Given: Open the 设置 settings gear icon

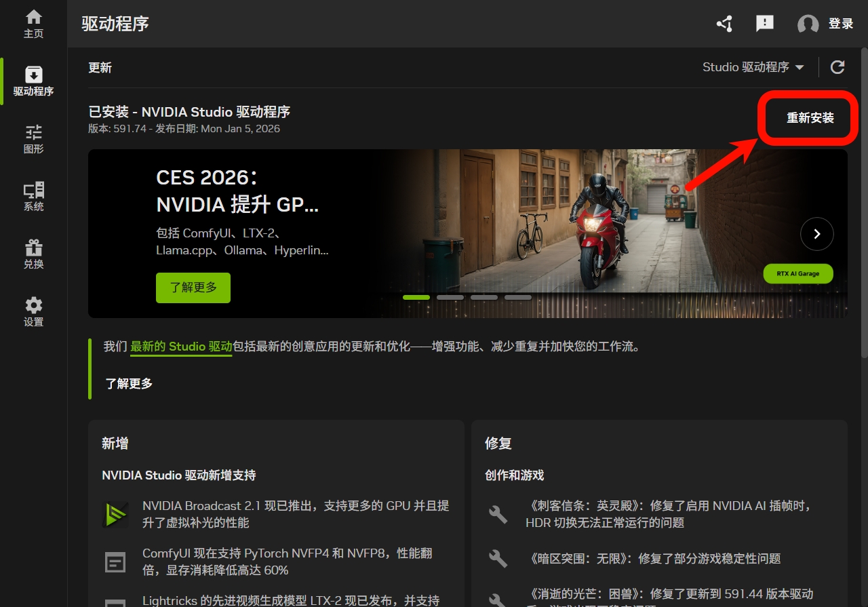Looking at the screenshot, I should click(33, 312).
